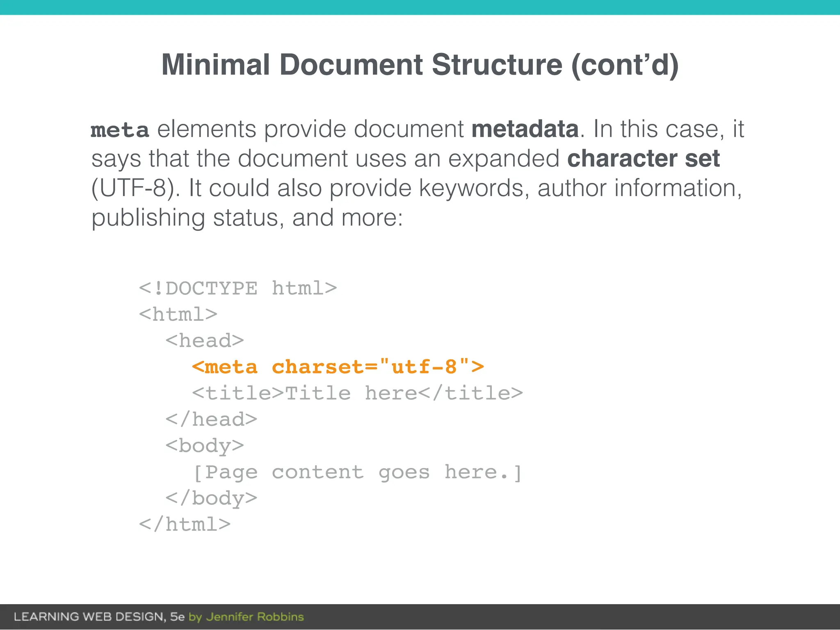
Task: Click the opening '<head>' tag line
Action: point(205,340)
